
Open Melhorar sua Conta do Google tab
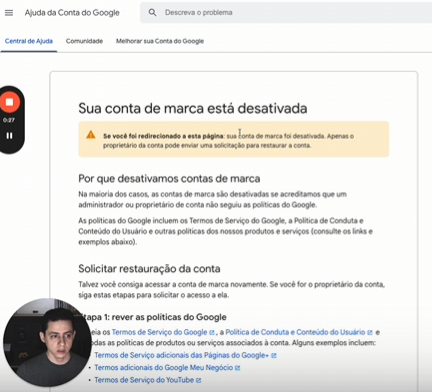click(160, 41)
